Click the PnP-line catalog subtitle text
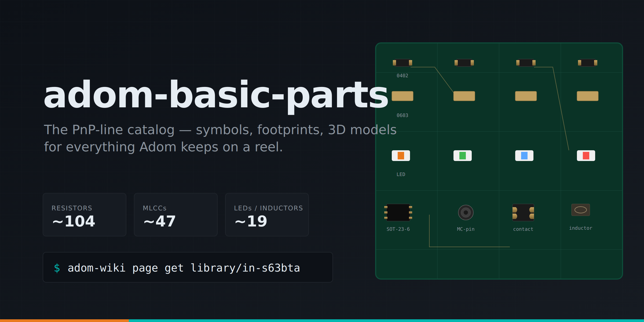The height and width of the screenshot is (322, 644). pyautogui.click(x=220, y=138)
